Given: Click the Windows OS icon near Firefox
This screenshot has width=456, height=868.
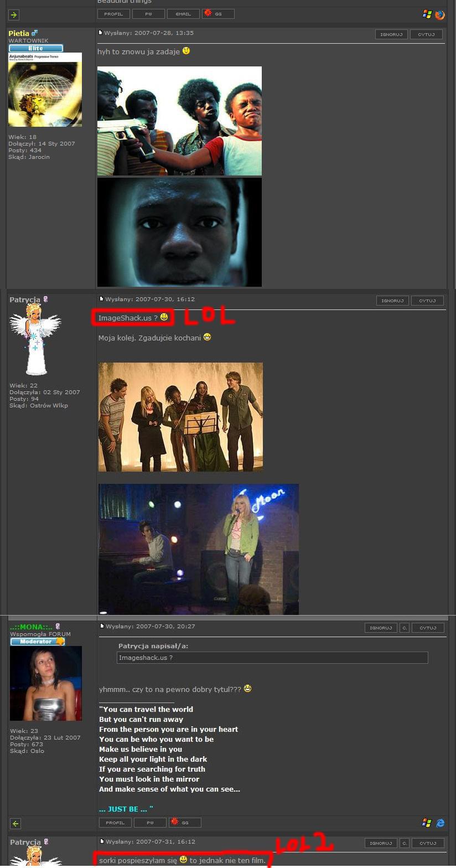Looking at the screenshot, I should (427, 14).
